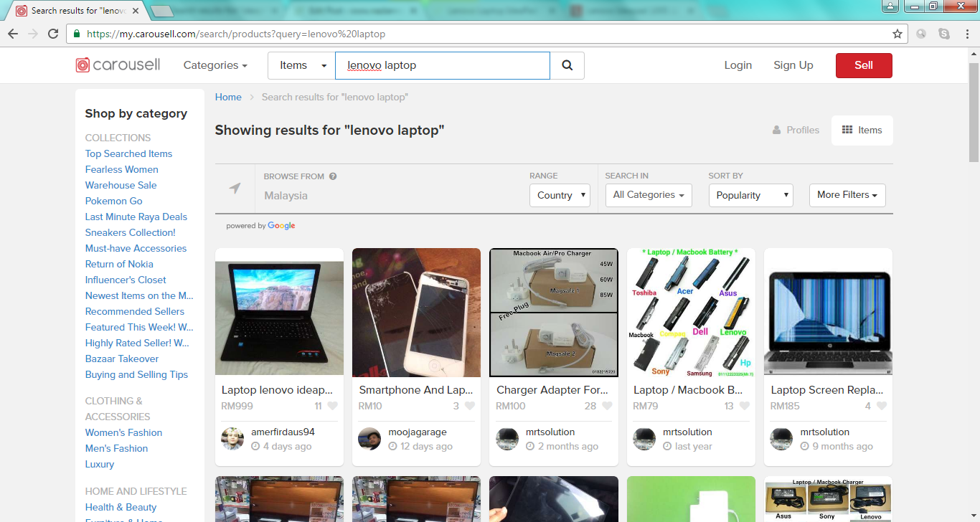Click inside the lenovo laptop search field
The height and width of the screenshot is (522, 980).
coord(442,65)
